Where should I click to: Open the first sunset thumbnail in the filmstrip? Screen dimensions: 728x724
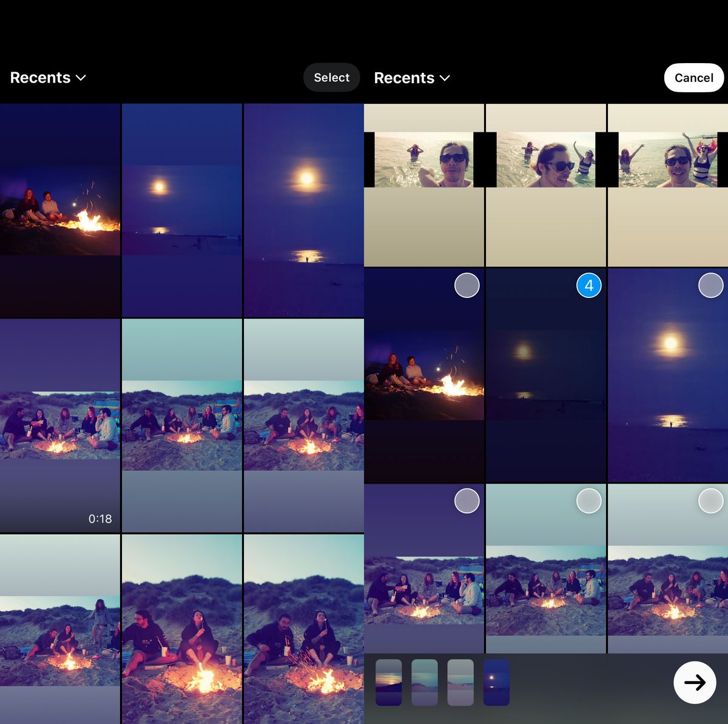(389, 682)
